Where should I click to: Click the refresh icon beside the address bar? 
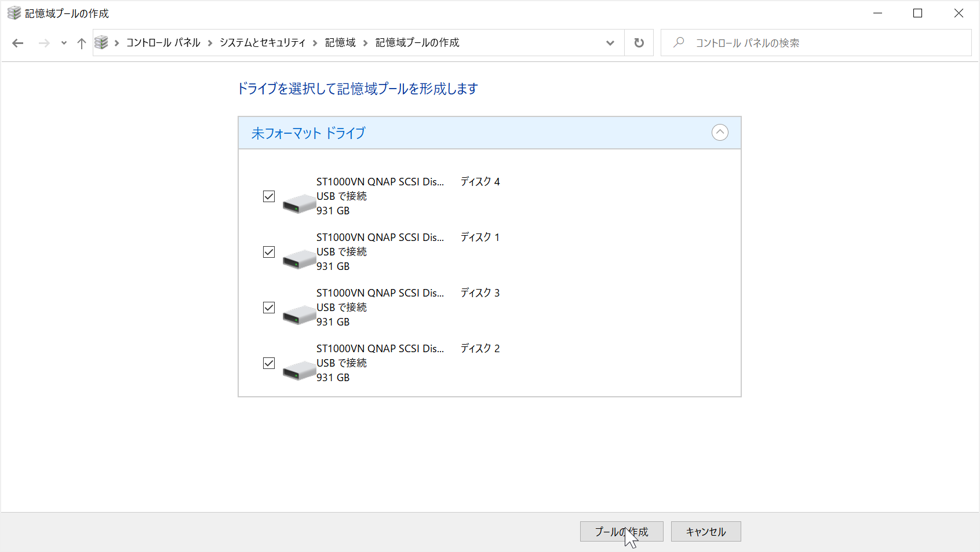click(x=639, y=42)
